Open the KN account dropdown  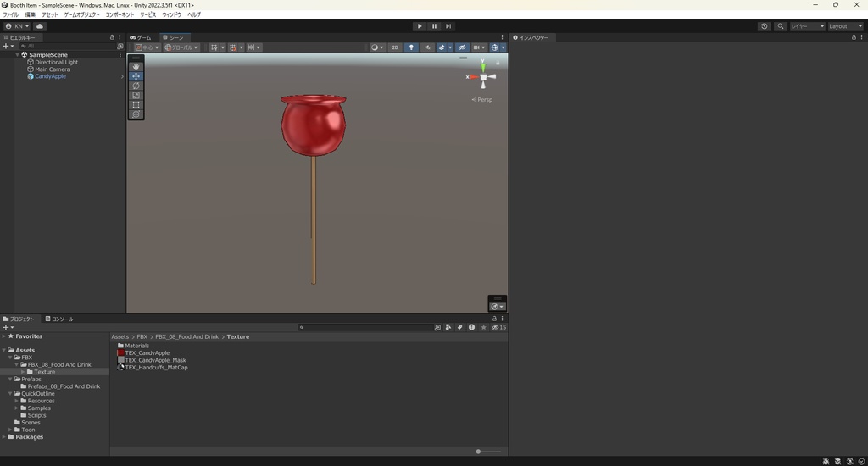coord(17,26)
